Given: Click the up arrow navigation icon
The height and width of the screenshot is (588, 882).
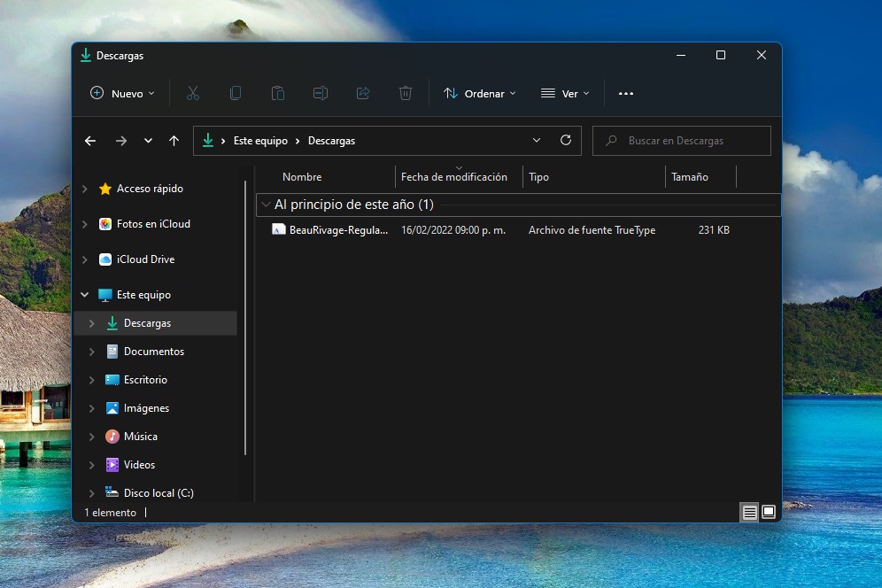Looking at the screenshot, I should [x=174, y=140].
